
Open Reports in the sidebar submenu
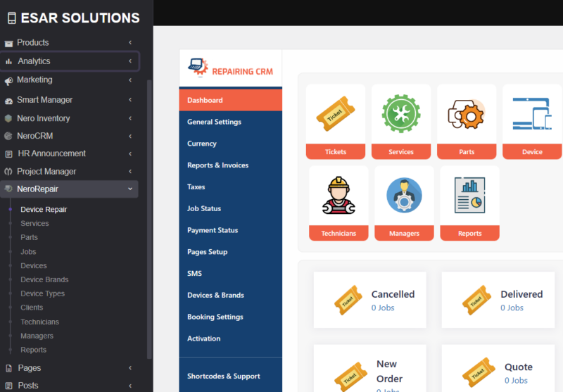coord(33,350)
